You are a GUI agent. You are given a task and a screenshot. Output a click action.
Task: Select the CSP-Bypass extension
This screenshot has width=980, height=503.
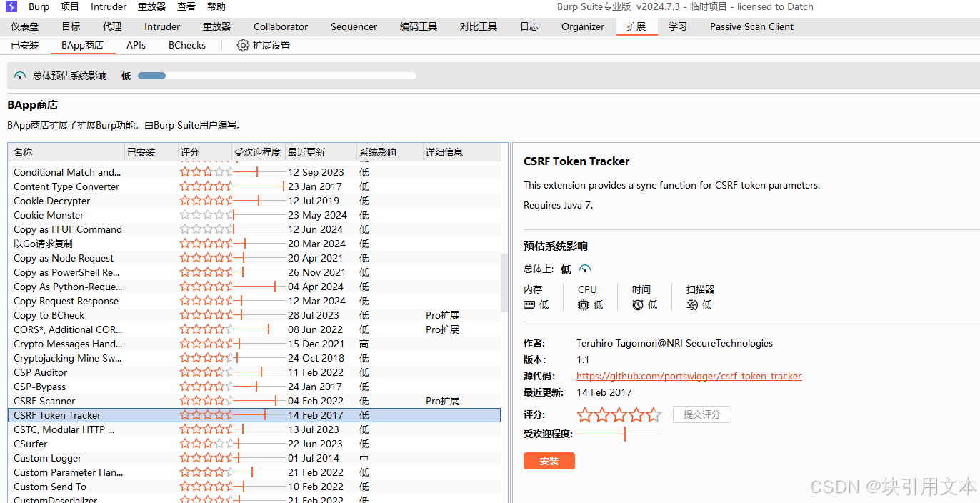click(x=254, y=387)
